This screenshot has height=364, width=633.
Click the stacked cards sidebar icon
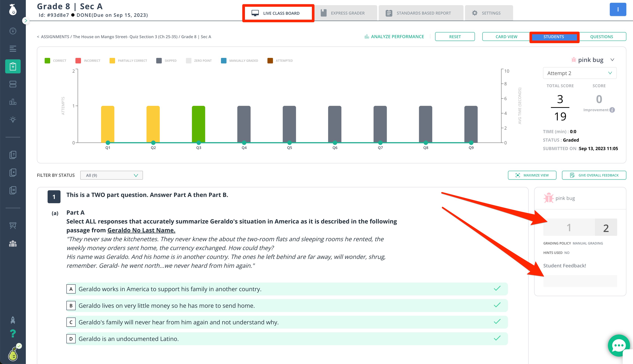click(13, 84)
